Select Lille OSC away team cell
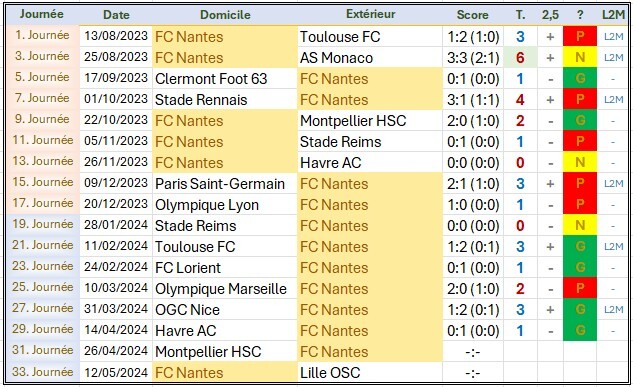This screenshot has width=633, height=387. pyautogui.click(x=370, y=372)
